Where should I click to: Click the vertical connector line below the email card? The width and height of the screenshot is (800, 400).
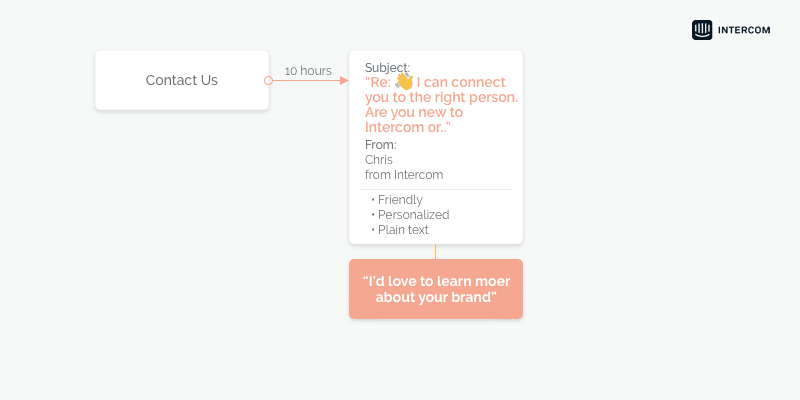point(436,252)
